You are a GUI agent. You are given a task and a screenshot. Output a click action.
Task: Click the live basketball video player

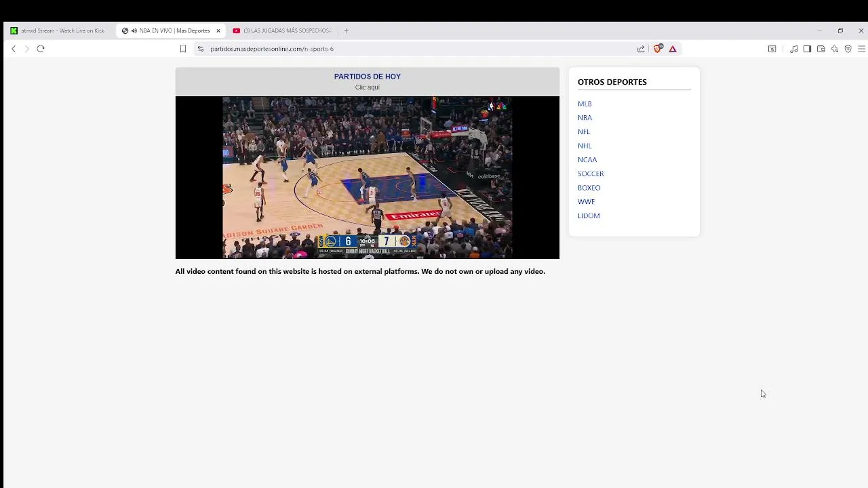368,178
